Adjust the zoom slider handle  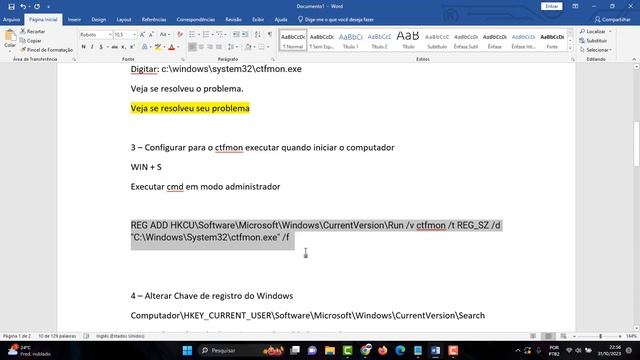pyautogui.click(x=600, y=336)
